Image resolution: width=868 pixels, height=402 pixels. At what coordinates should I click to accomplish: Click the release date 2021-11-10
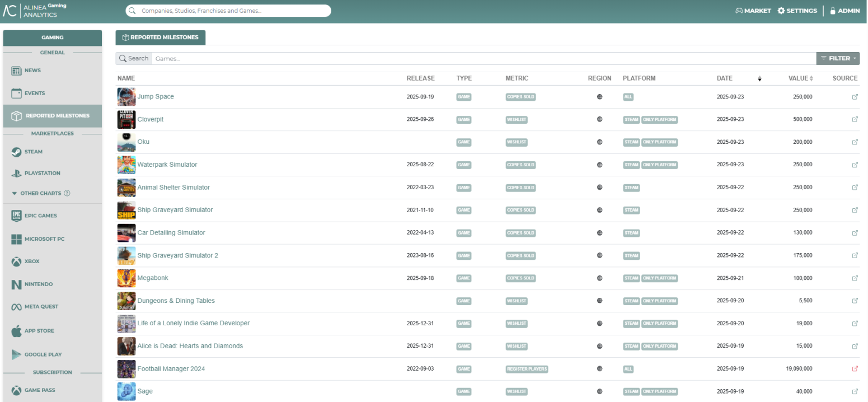pyautogui.click(x=420, y=210)
